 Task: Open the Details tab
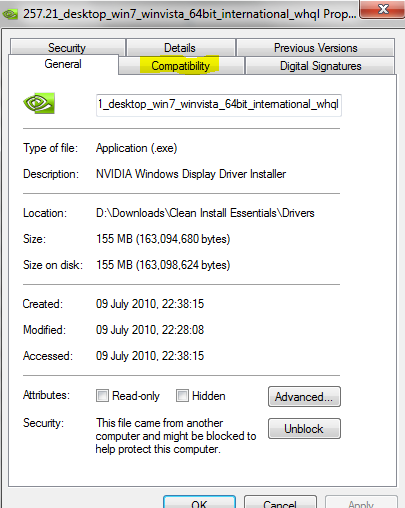coord(180,48)
